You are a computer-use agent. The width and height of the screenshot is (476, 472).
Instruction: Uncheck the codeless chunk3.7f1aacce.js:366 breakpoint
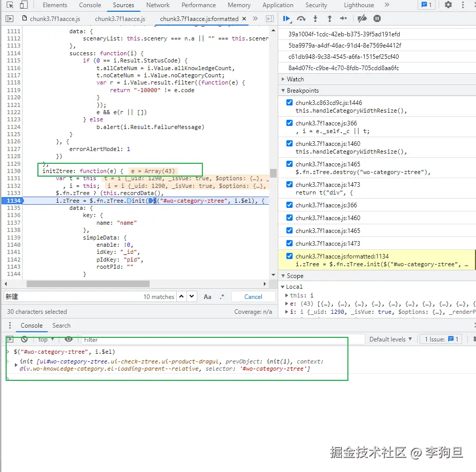[289, 205]
